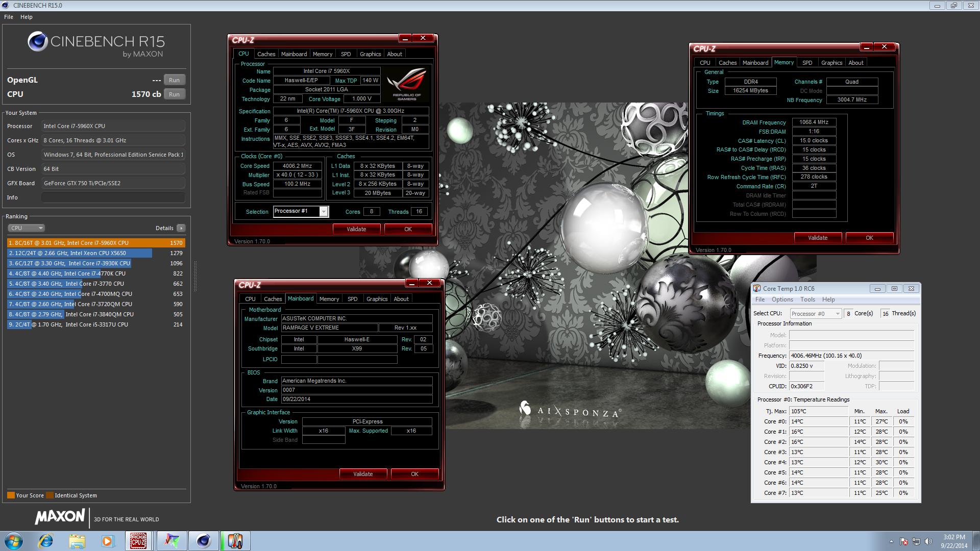Switch to Core Temp thermometer taskbar icon
Viewport: 980px width, 551px height.
click(235, 541)
